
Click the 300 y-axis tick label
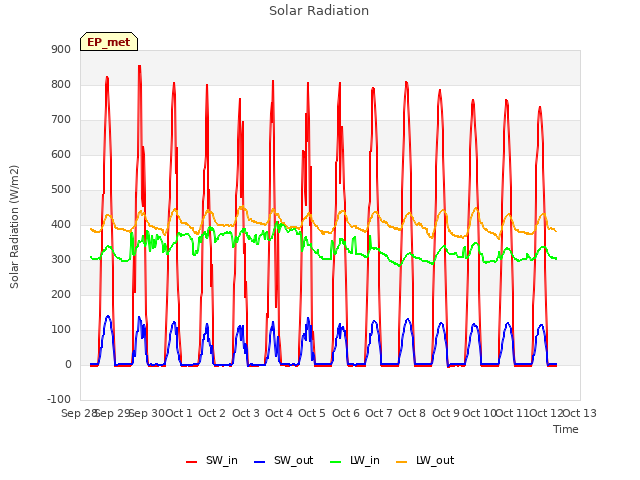[x=61, y=260]
